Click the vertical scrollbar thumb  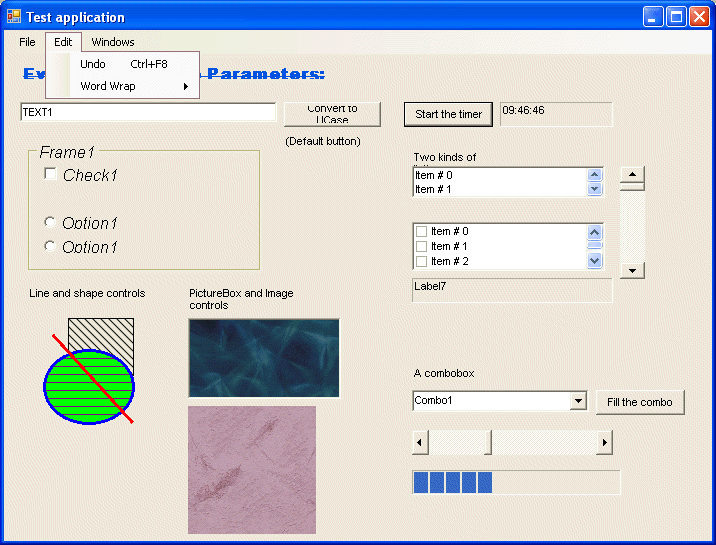pos(632,186)
